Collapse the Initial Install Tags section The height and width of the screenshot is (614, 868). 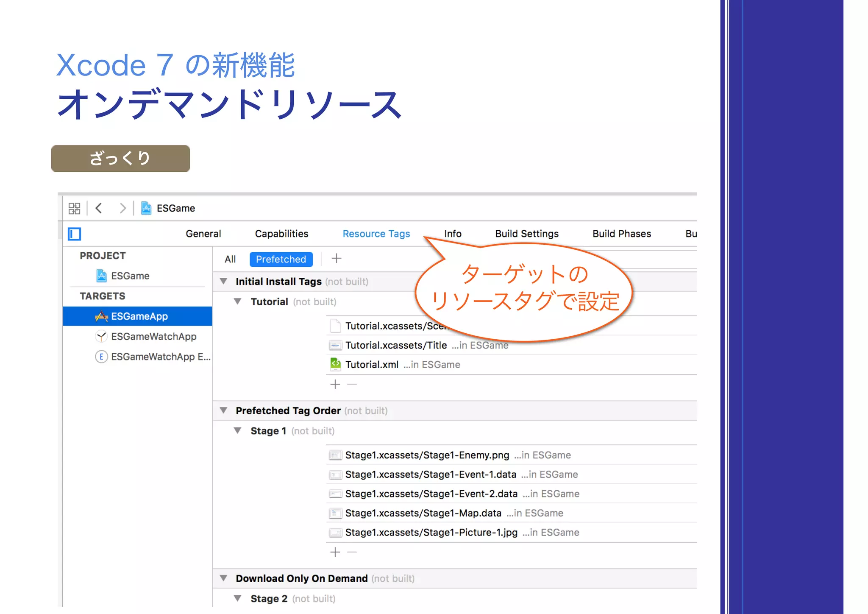[224, 281]
